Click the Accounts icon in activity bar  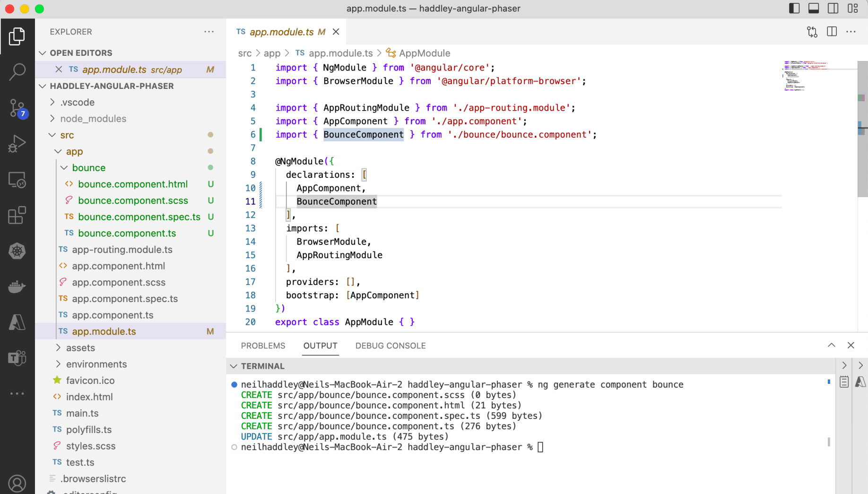[17, 483]
